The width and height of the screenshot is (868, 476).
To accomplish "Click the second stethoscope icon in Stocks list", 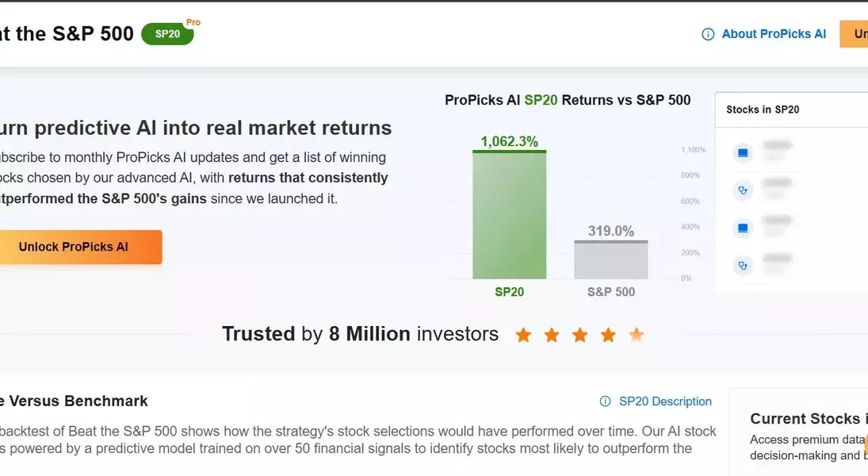I will 743,266.
